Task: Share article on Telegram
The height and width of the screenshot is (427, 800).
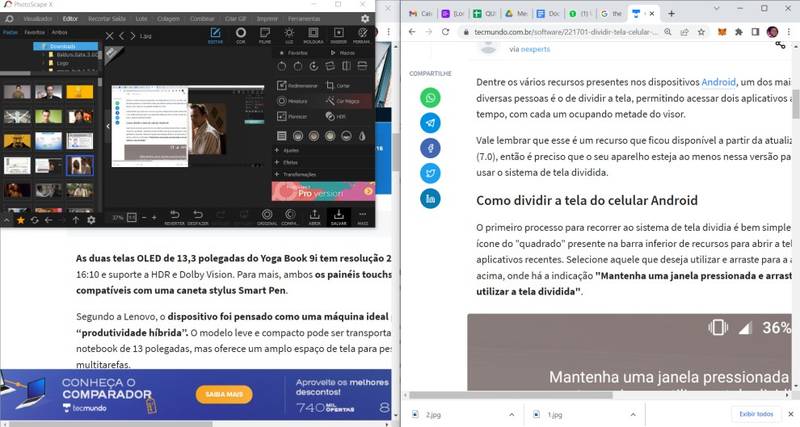Action: pyautogui.click(x=430, y=123)
